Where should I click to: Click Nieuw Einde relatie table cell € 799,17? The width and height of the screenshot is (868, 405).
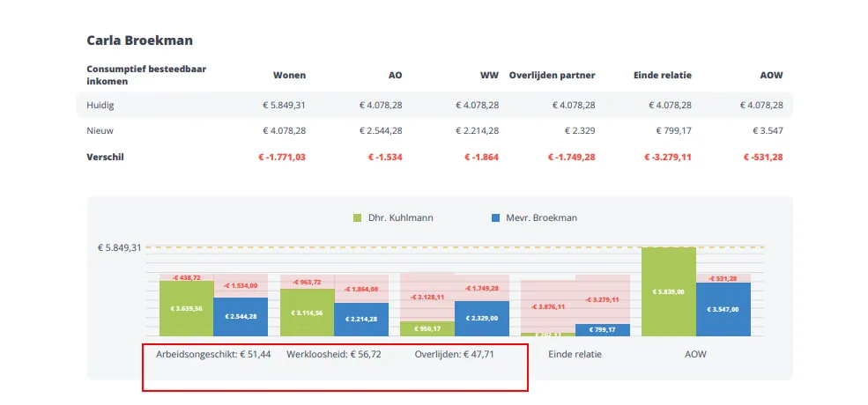pyautogui.click(x=674, y=131)
